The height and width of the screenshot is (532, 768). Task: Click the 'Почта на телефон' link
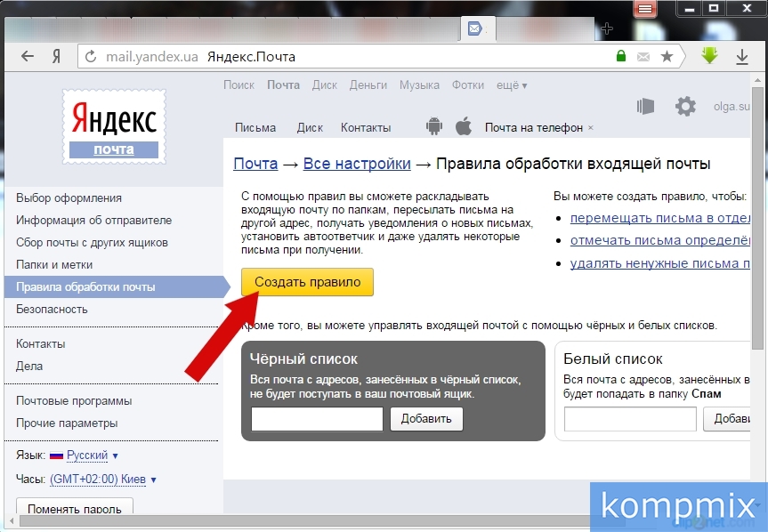tap(534, 128)
